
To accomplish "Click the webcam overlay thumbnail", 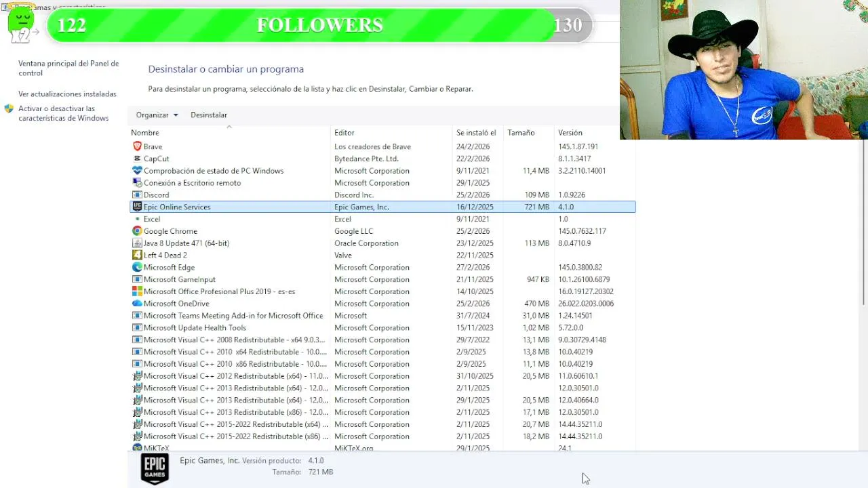I will tap(744, 70).
